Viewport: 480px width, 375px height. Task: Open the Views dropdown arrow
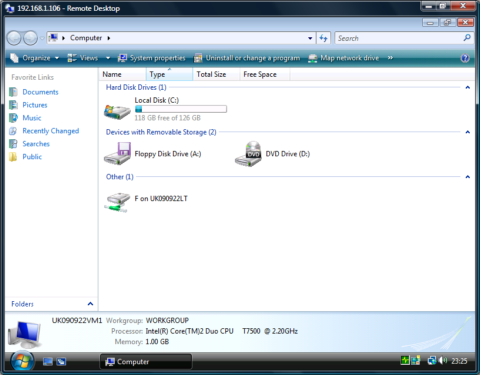108,58
